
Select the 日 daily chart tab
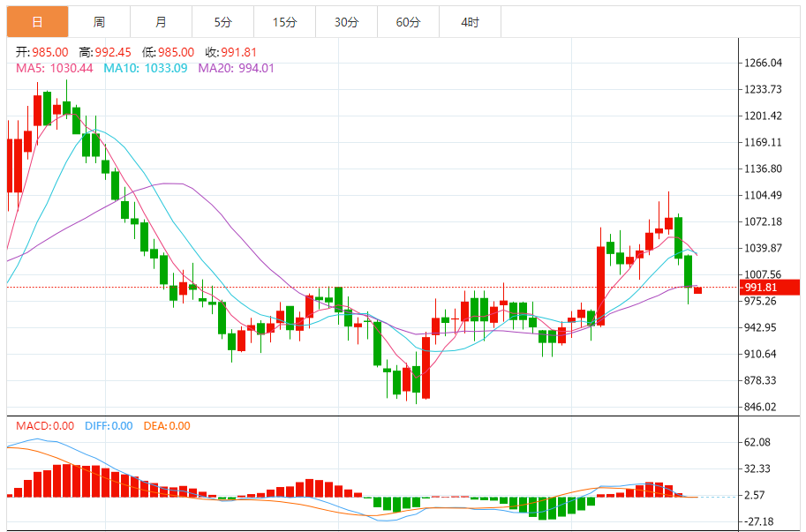click(x=38, y=21)
